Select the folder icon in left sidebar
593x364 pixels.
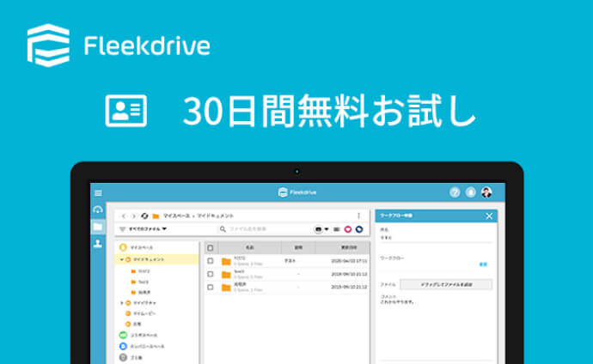[98, 227]
